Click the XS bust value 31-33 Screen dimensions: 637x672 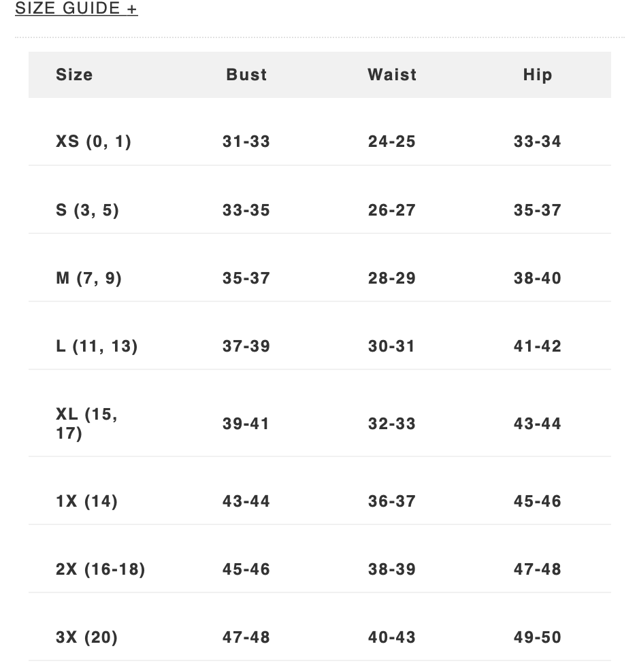pos(246,141)
